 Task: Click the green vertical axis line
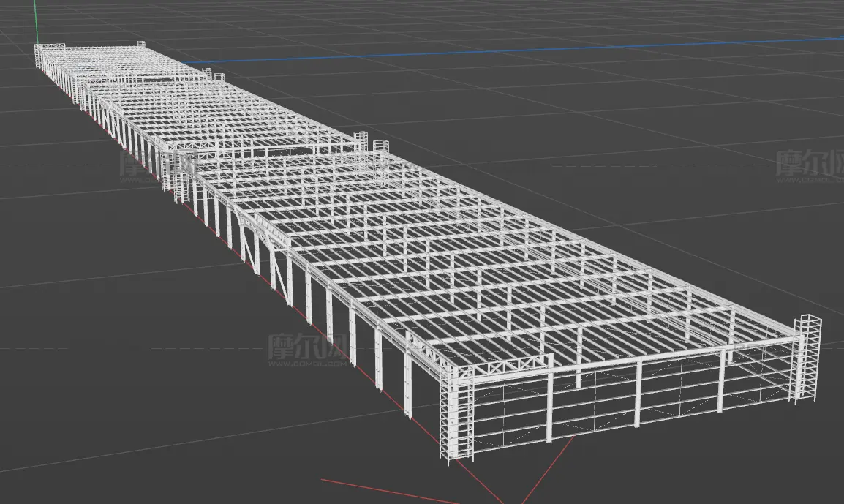coord(36,21)
